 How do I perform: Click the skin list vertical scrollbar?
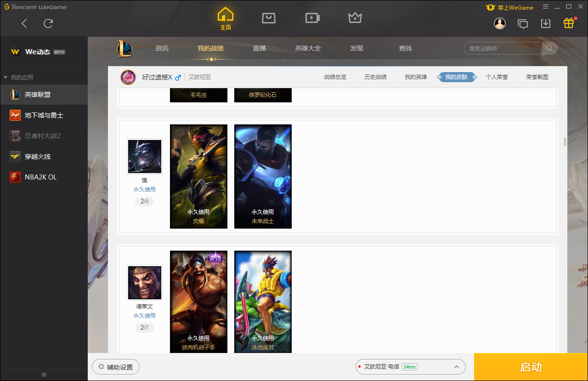(x=565, y=142)
